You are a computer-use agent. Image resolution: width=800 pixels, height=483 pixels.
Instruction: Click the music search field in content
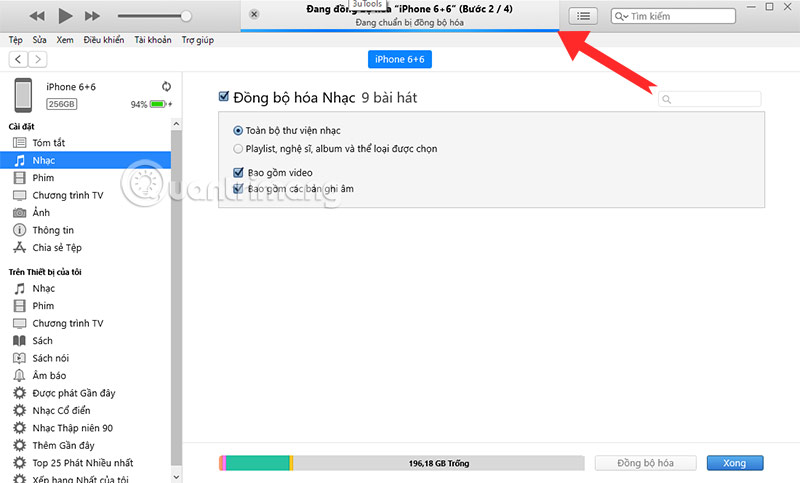pyautogui.click(x=710, y=99)
